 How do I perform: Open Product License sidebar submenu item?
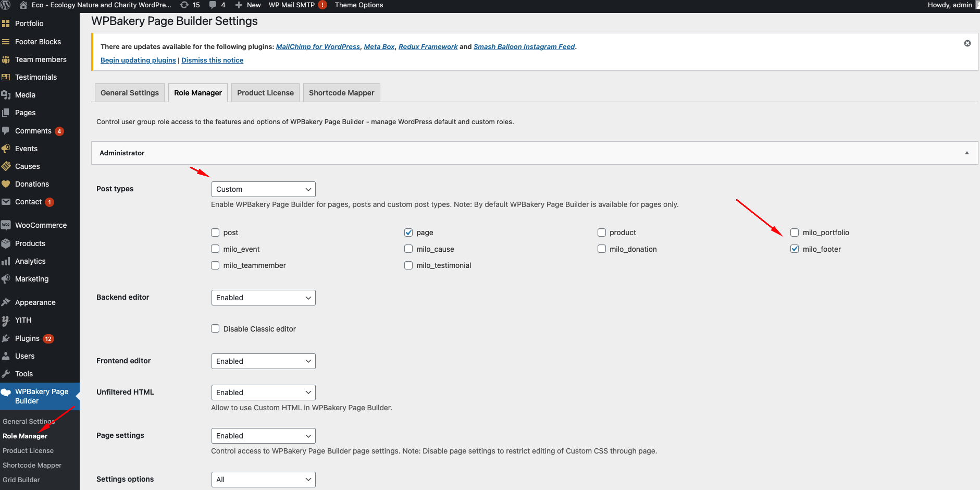pyautogui.click(x=28, y=450)
